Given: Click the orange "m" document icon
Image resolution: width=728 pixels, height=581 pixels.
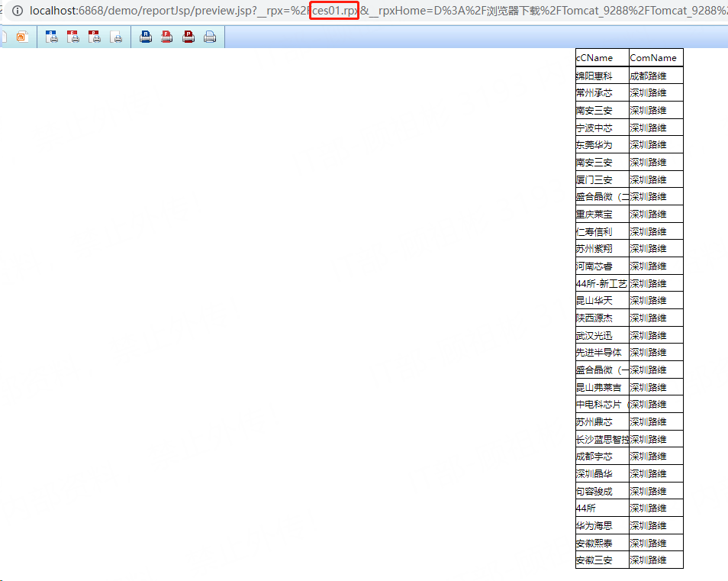Looking at the screenshot, I should (22, 37).
